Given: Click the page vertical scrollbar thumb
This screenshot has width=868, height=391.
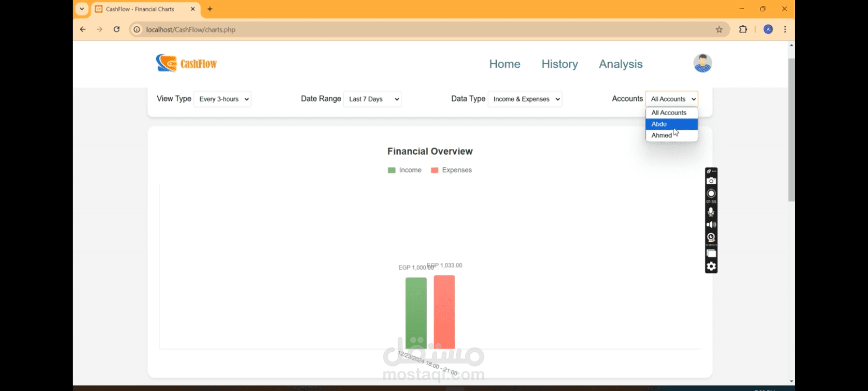Looking at the screenshot, I should coord(791,129).
